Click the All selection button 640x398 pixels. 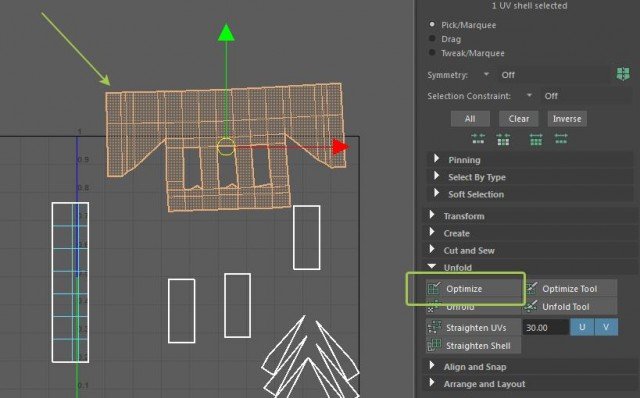pyautogui.click(x=470, y=119)
